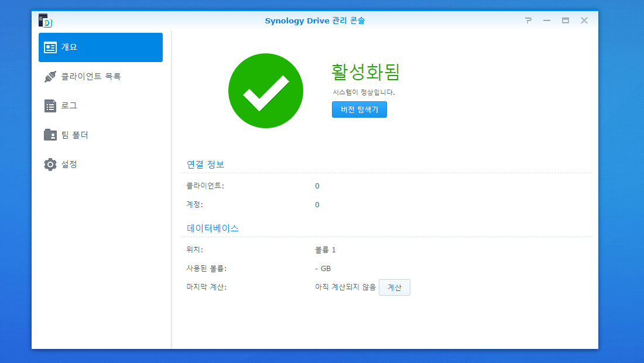Open help with the question mark icon

pyautogui.click(x=528, y=20)
